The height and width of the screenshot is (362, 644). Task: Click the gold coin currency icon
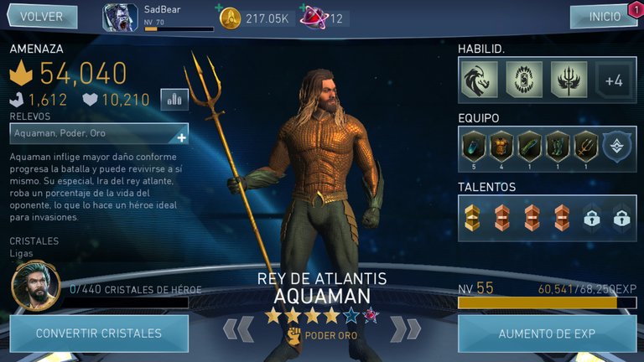230,18
